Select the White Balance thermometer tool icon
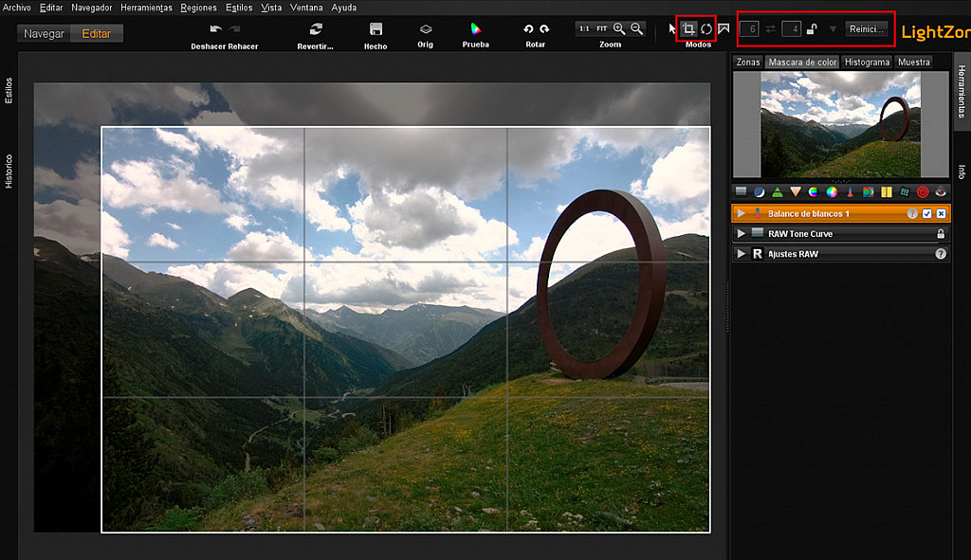 click(x=849, y=191)
